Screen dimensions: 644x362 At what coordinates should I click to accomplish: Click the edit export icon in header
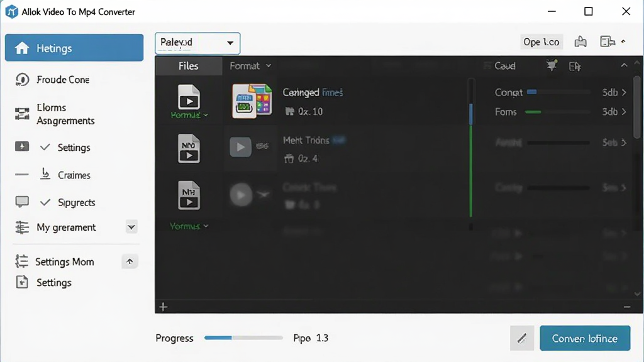click(x=575, y=66)
